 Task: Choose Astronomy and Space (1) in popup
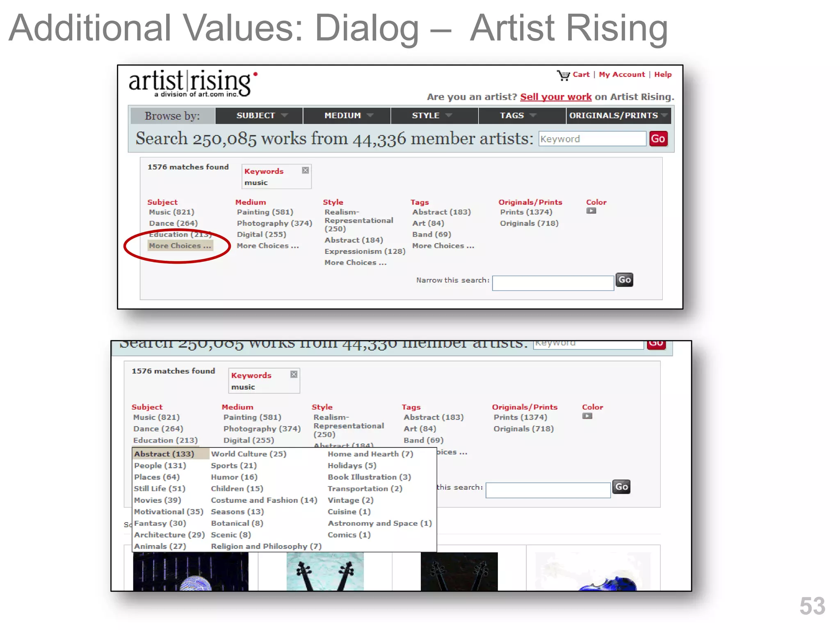tap(380, 523)
